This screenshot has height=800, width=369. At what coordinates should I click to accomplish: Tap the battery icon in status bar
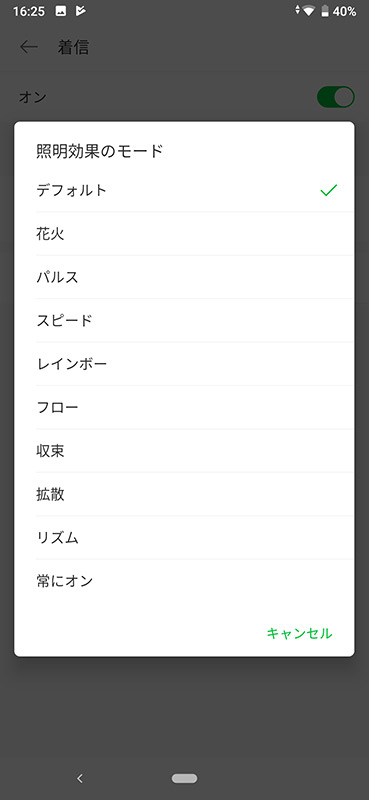[325, 11]
